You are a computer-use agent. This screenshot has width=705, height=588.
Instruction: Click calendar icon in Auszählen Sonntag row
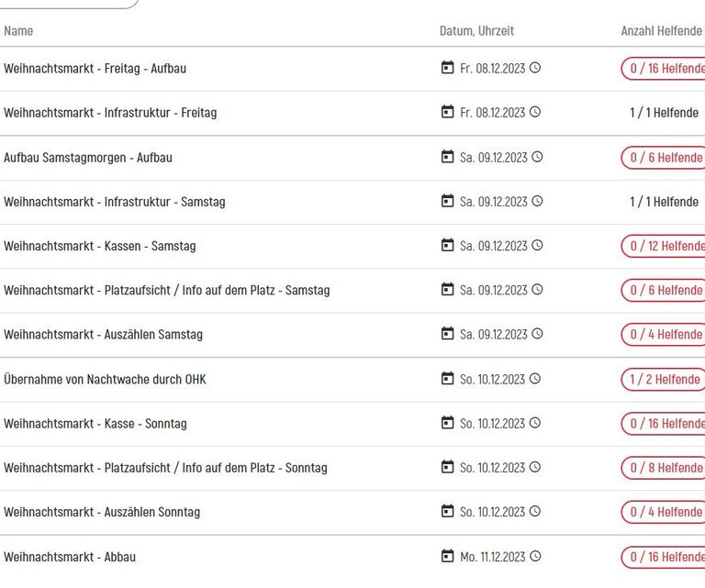tap(447, 511)
